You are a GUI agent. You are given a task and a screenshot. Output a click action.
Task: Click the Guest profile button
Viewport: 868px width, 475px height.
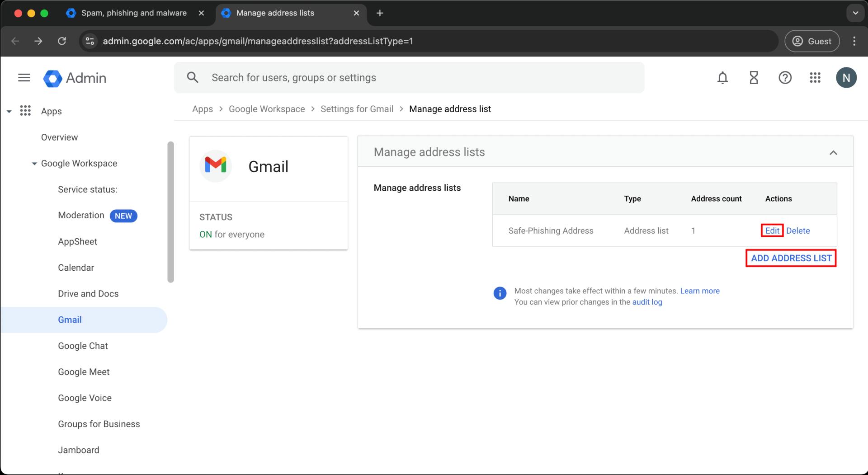pos(812,41)
